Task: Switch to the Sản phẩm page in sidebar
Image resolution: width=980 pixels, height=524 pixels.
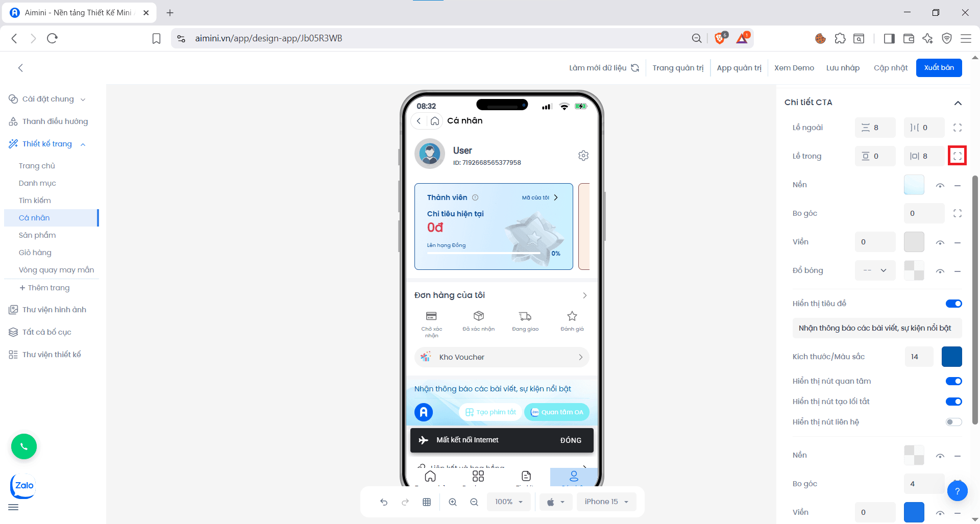Action: point(37,235)
